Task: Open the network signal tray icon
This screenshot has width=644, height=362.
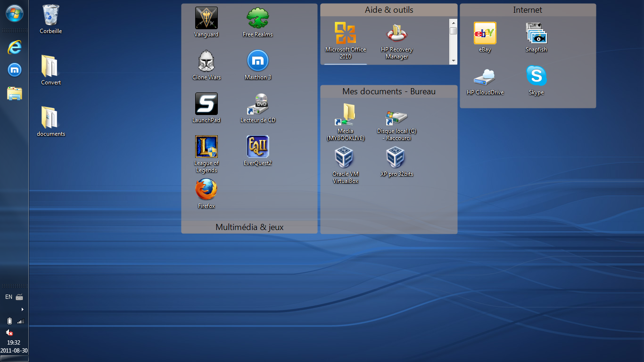Action: pyautogui.click(x=20, y=321)
